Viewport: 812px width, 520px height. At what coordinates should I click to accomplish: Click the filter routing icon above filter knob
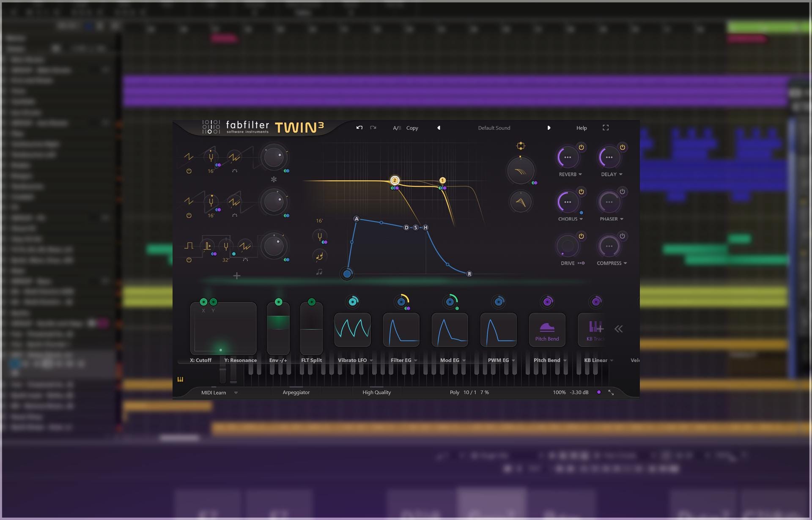coord(521,146)
